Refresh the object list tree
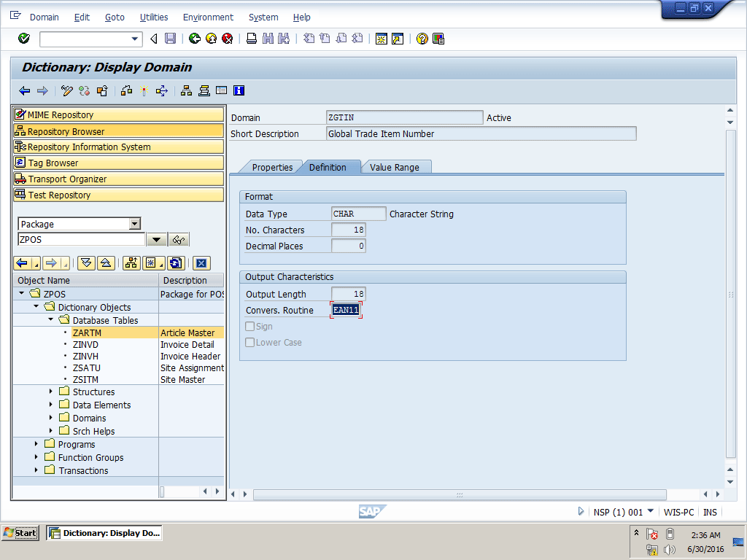The width and height of the screenshot is (747, 560). pos(175,263)
